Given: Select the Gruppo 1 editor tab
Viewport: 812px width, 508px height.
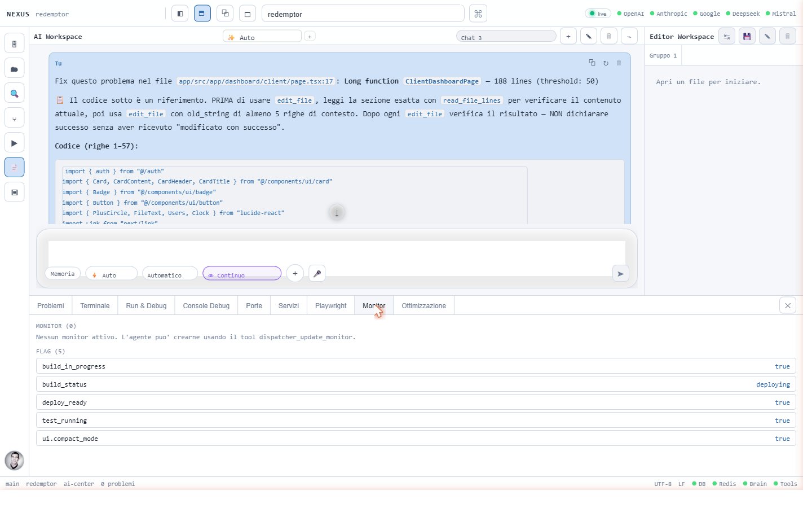Looking at the screenshot, I should click(663, 55).
